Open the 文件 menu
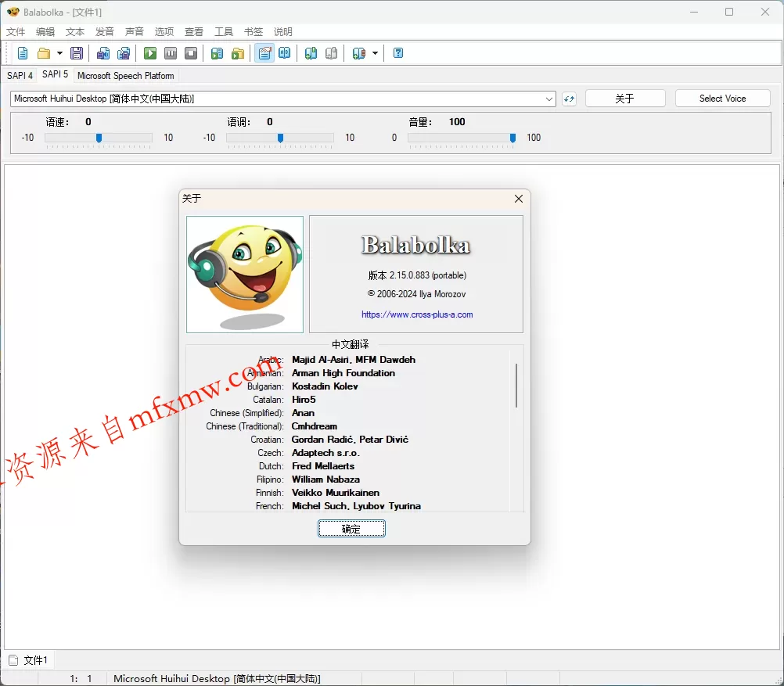 pyautogui.click(x=16, y=32)
